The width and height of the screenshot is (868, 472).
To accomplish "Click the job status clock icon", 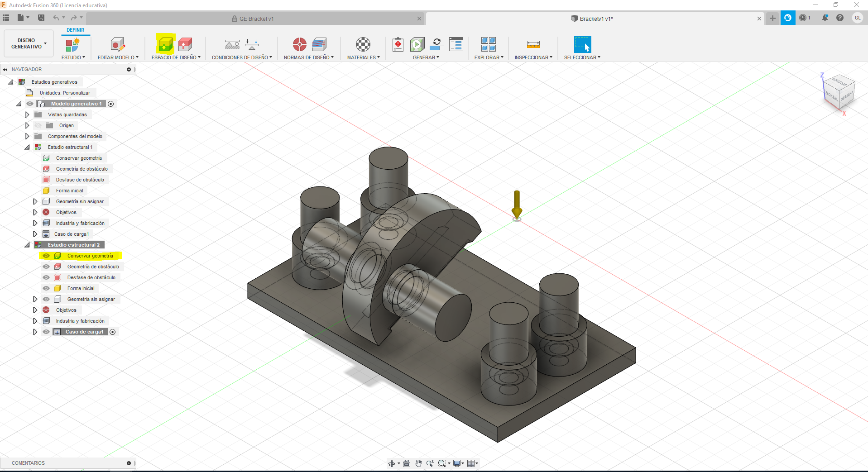I will point(803,18).
